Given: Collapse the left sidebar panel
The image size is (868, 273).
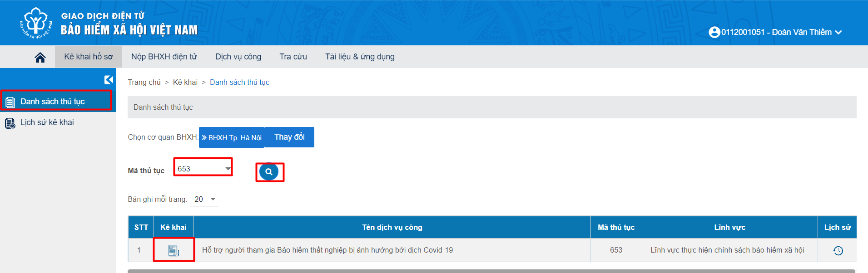Looking at the screenshot, I should click(109, 80).
